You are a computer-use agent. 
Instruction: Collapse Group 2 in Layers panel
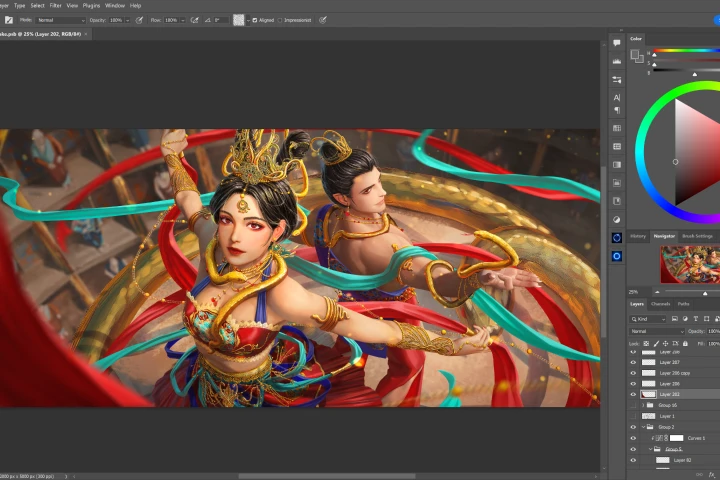[643, 427]
